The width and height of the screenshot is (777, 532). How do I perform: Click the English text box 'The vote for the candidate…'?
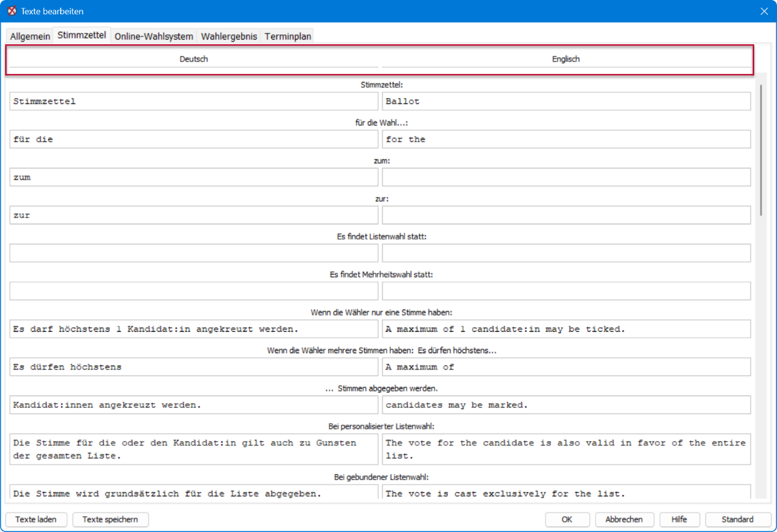pos(566,449)
